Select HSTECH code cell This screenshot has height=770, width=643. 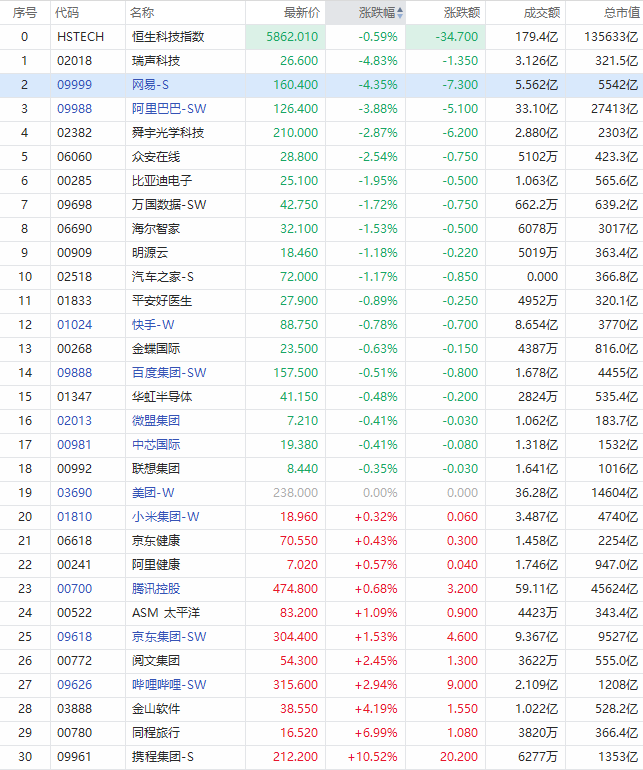(x=81, y=37)
